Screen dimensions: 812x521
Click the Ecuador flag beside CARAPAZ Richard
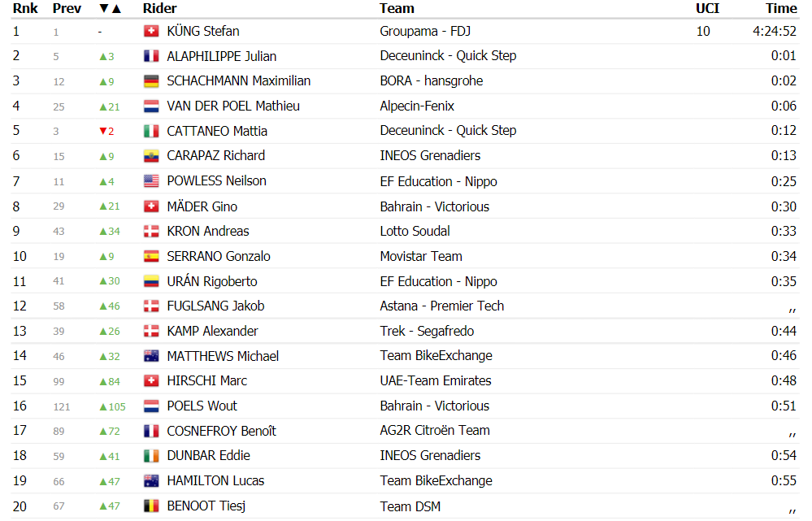151,156
